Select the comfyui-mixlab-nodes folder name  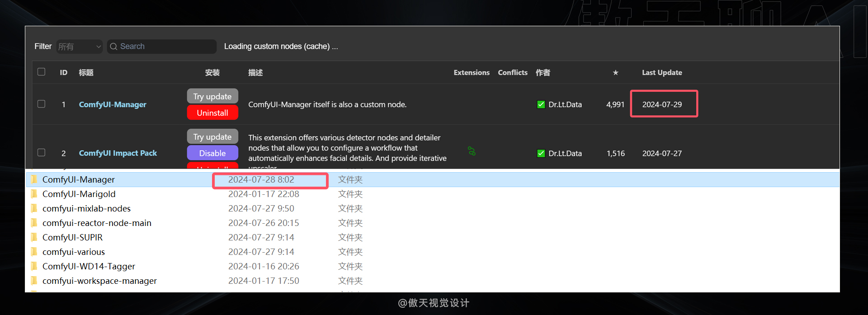click(x=86, y=208)
